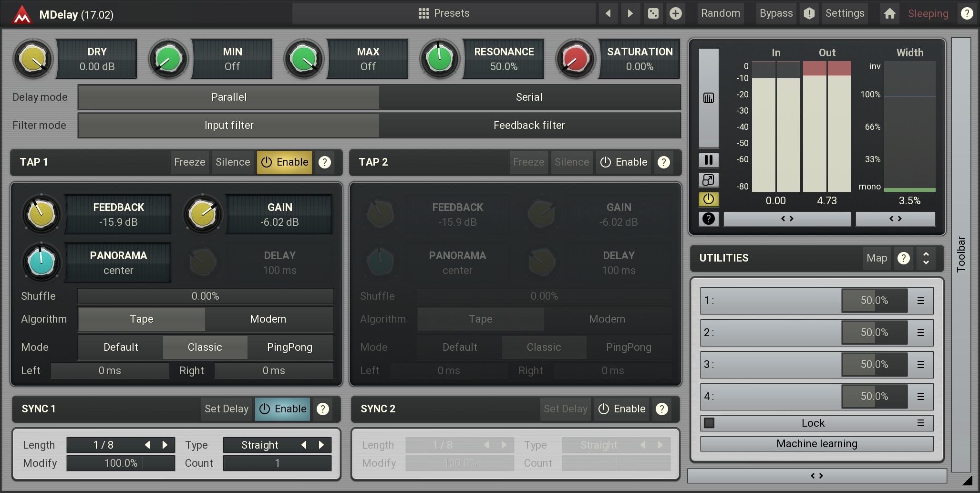The height and width of the screenshot is (493, 980).
Task: Enable TAP 2
Action: click(623, 162)
